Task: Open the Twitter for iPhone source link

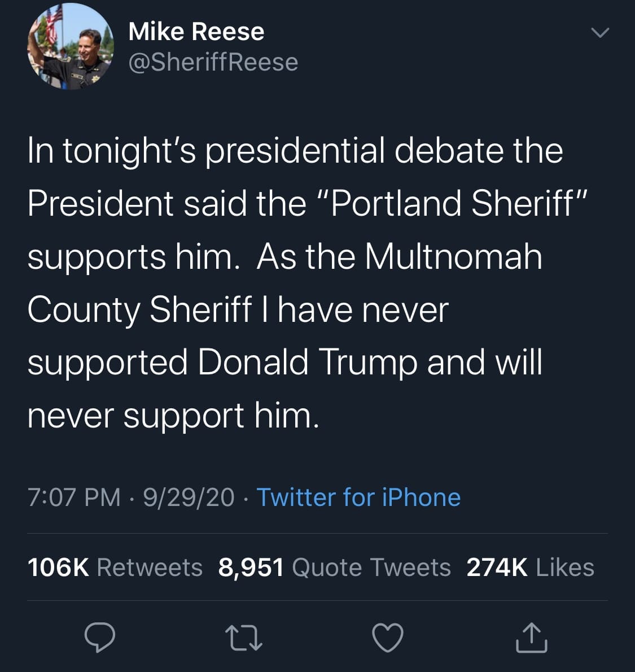Action: 358,498
